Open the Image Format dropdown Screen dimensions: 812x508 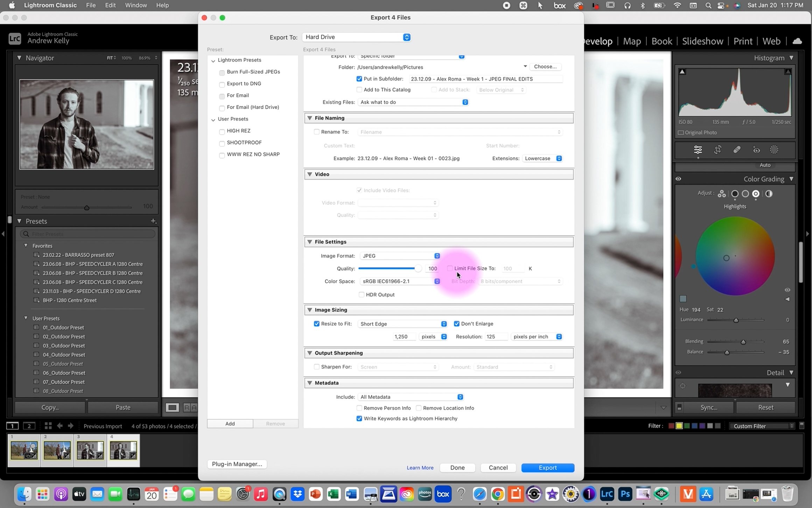pos(400,256)
